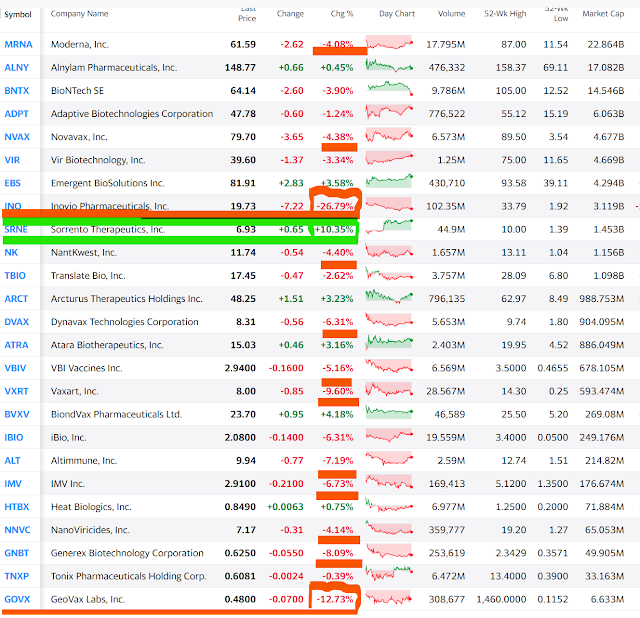This screenshot has height=618, width=640.
Task: Click the Day Chart column header
Action: 397,13
